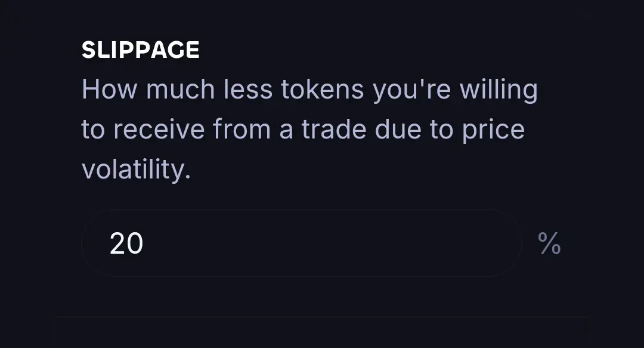Viewport: 644px width, 348px height.
Task: Focus the rounded slippage tolerance text box
Action: [x=302, y=243]
